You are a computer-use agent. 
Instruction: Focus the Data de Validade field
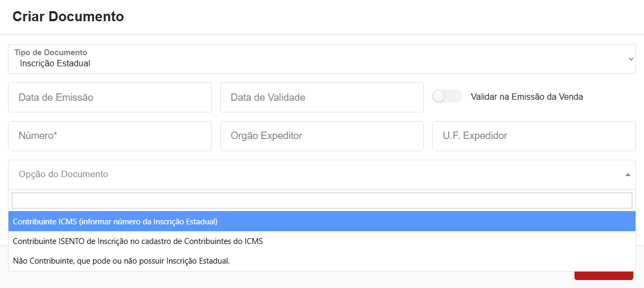[x=322, y=98]
